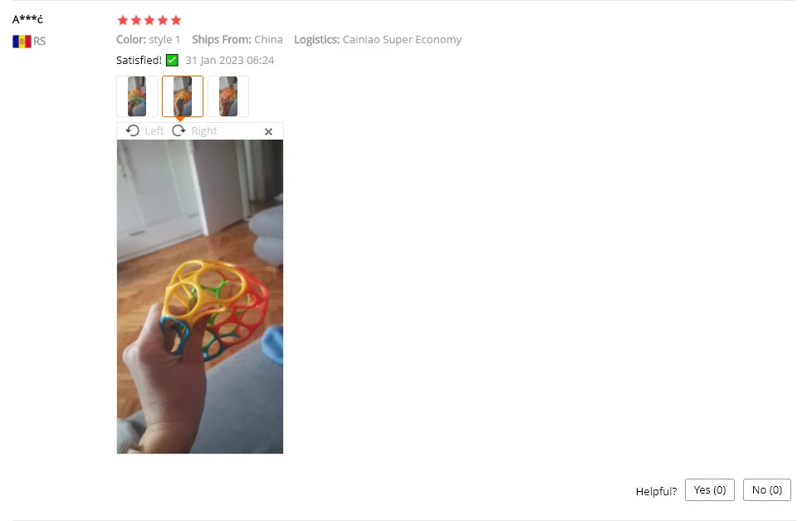Click the Cainiao Super Economy logistics text
The height and width of the screenshot is (521, 812).
pyautogui.click(x=402, y=39)
